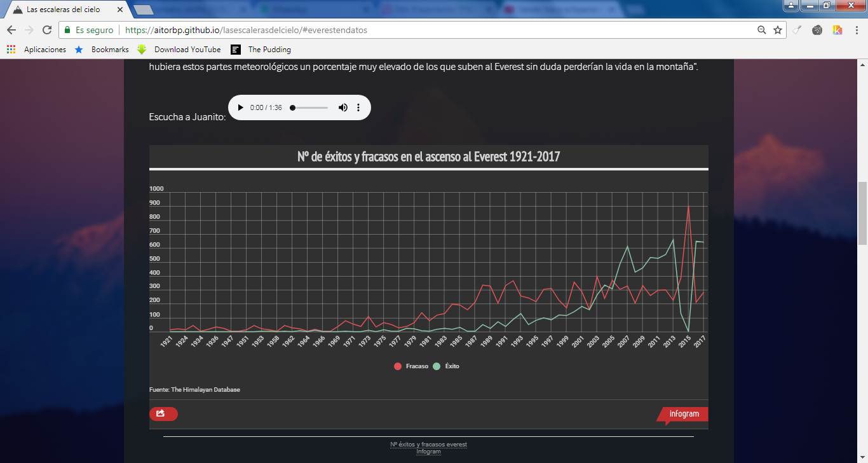
Task: Open the Aplicaciones apps shortcut
Action: [36, 49]
